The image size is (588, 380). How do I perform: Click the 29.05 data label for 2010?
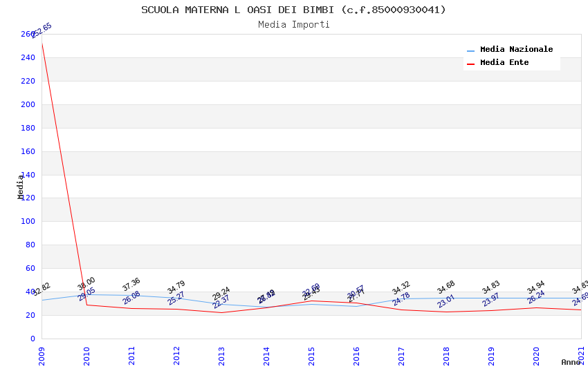pyautogui.click(x=86, y=294)
